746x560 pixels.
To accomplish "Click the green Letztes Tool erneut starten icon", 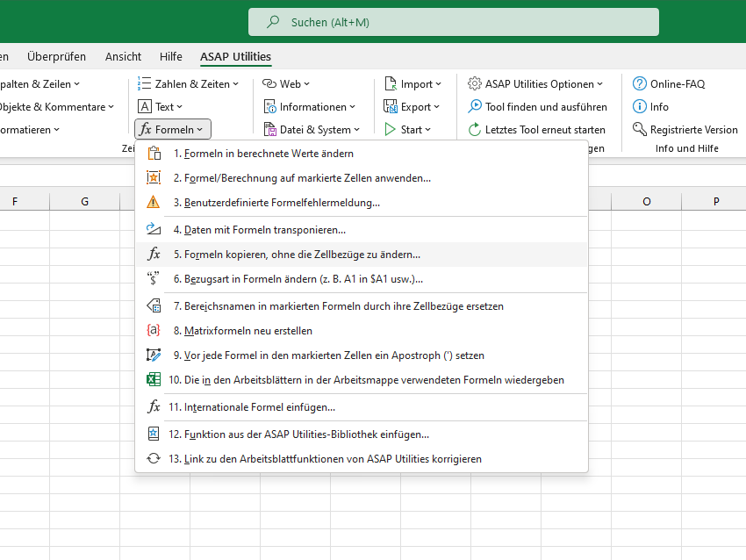I will tap(474, 129).
